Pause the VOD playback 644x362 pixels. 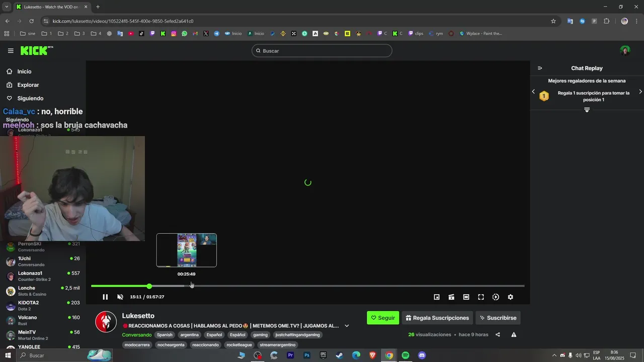(105, 297)
